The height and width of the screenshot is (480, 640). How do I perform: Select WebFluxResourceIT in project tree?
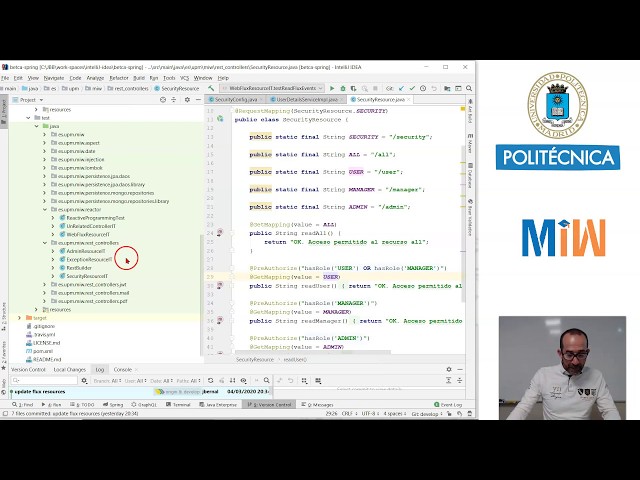pos(88,234)
